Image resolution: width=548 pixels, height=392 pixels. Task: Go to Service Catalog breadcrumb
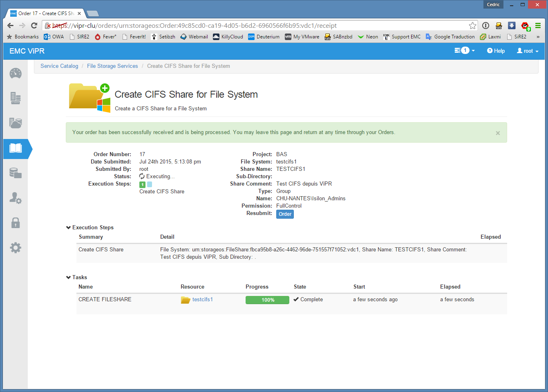(x=59, y=66)
